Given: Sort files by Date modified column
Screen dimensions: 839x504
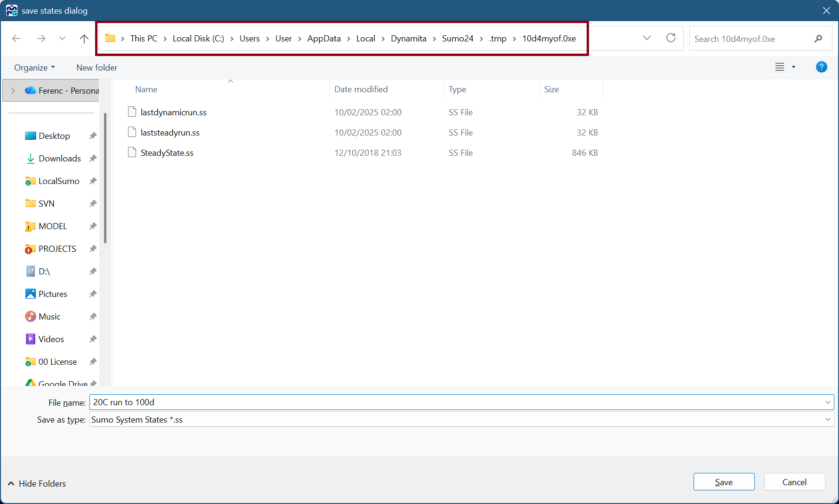Looking at the screenshot, I should click(x=361, y=89).
